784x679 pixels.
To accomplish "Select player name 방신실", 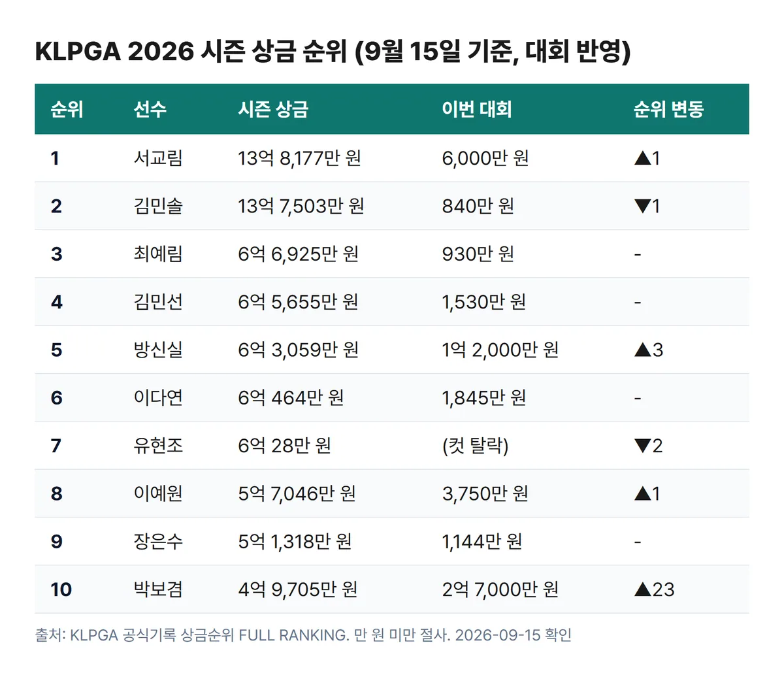I will pos(158,350).
